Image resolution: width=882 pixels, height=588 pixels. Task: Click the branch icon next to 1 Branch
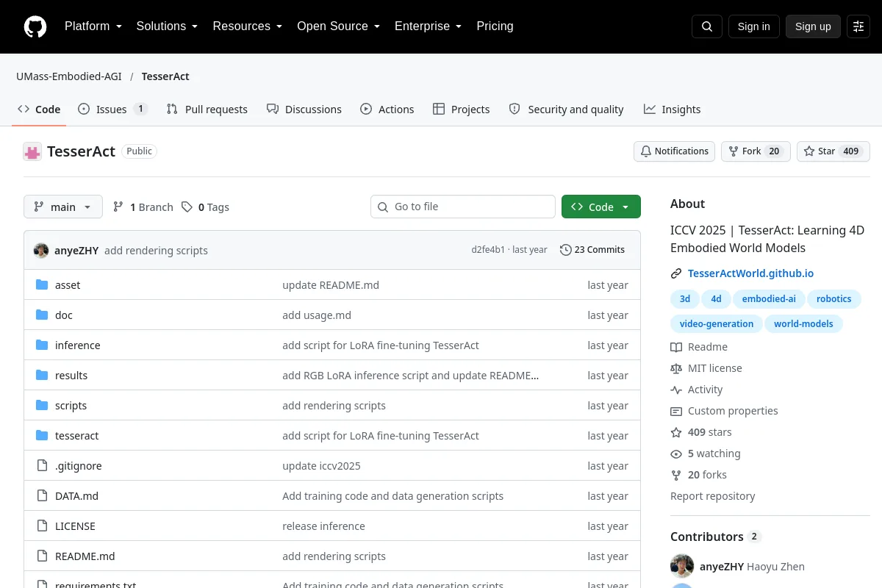(118, 207)
